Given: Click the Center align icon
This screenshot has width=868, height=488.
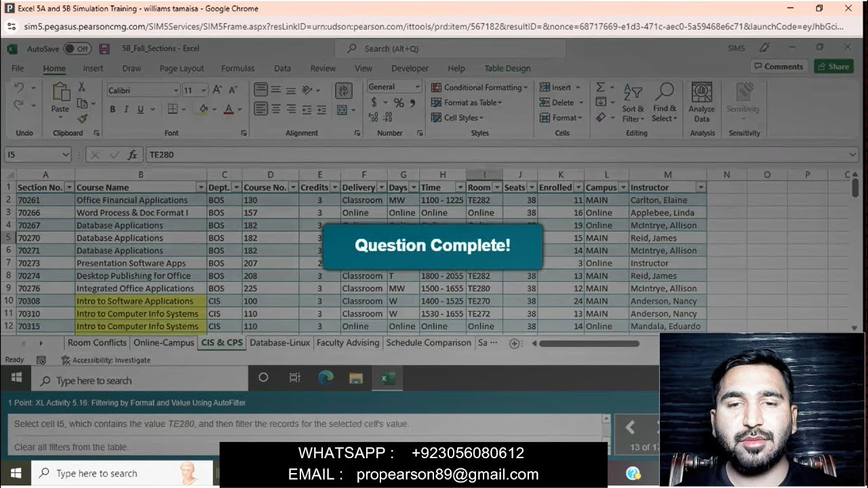Looking at the screenshot, I should [x=276, y=109].
